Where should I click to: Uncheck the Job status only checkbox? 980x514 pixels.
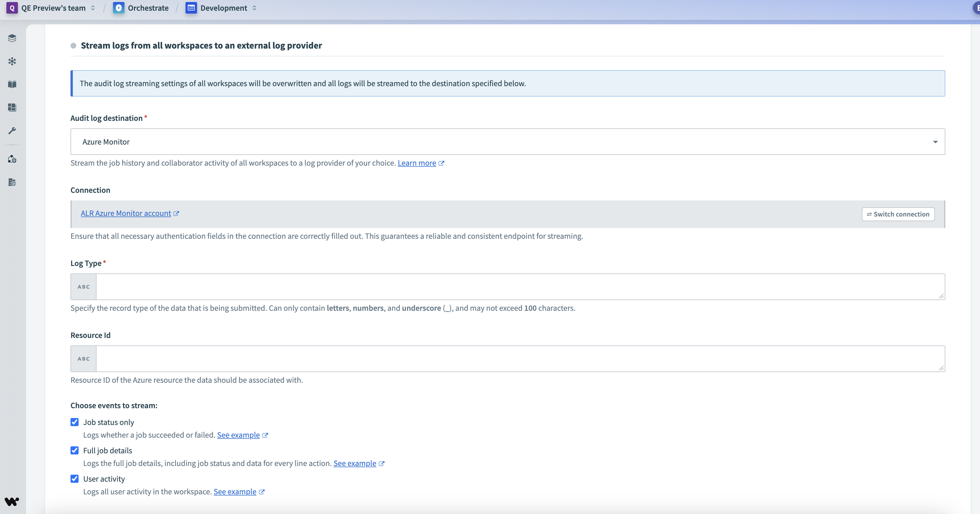pos(75,422)
